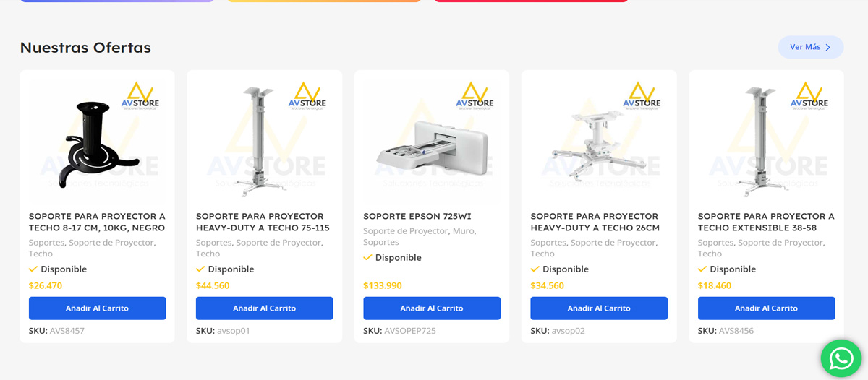Image resolution: width=868 pixels, height=380 pixels.
Task: Open heavy-duty 75-115 mount product image
Action: tap(264, 137)
